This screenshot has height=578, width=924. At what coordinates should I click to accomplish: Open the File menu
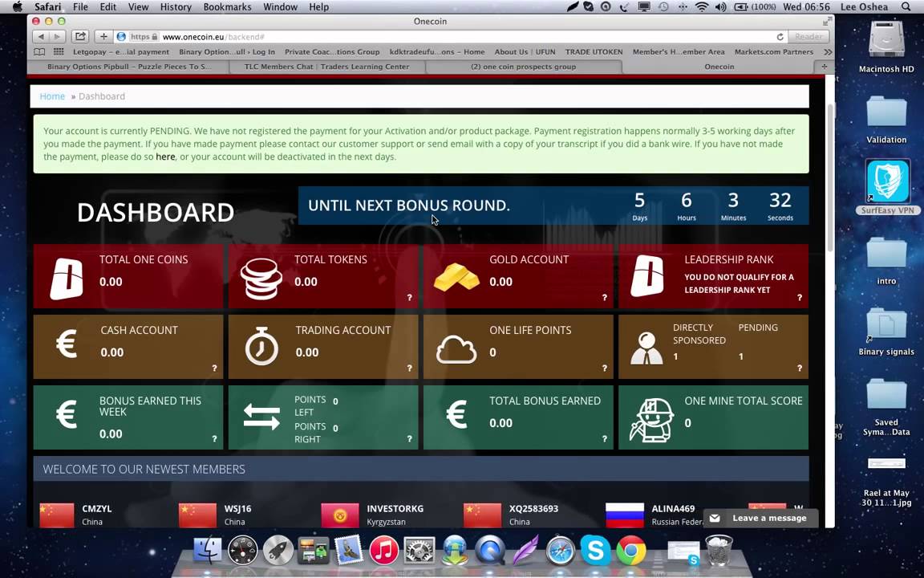[x=80, y=7]
